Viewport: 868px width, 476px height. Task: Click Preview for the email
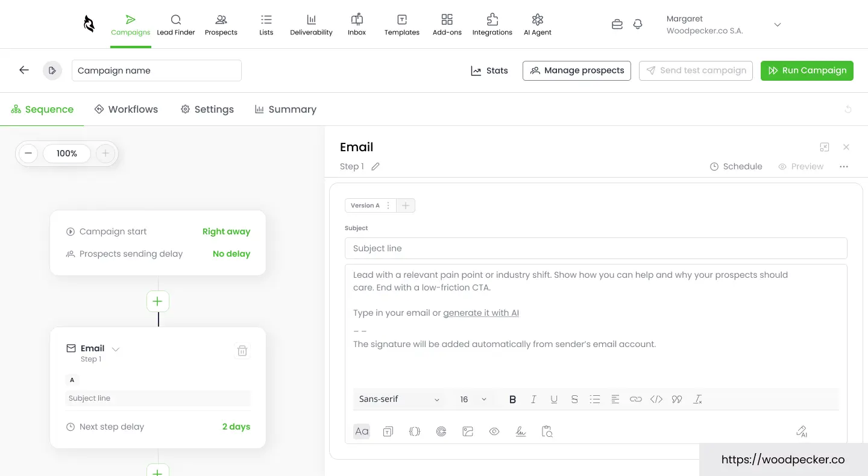(x=800, y=166)
